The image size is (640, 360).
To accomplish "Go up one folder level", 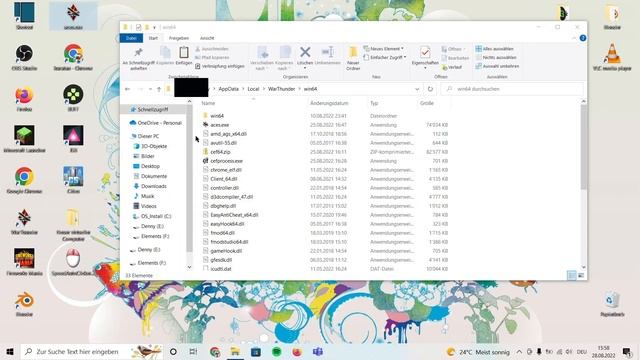I will (159, 89).
